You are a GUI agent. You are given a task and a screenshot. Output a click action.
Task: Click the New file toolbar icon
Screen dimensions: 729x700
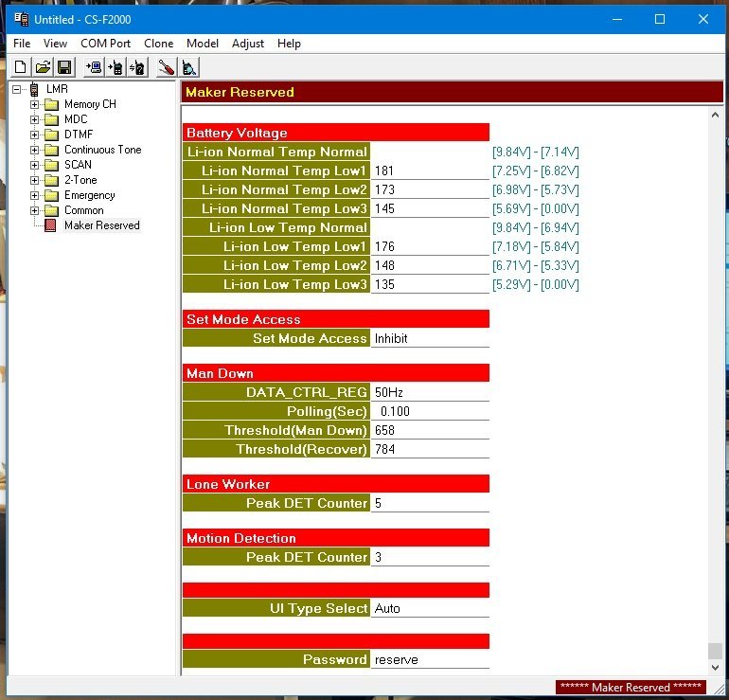[20, 67]
